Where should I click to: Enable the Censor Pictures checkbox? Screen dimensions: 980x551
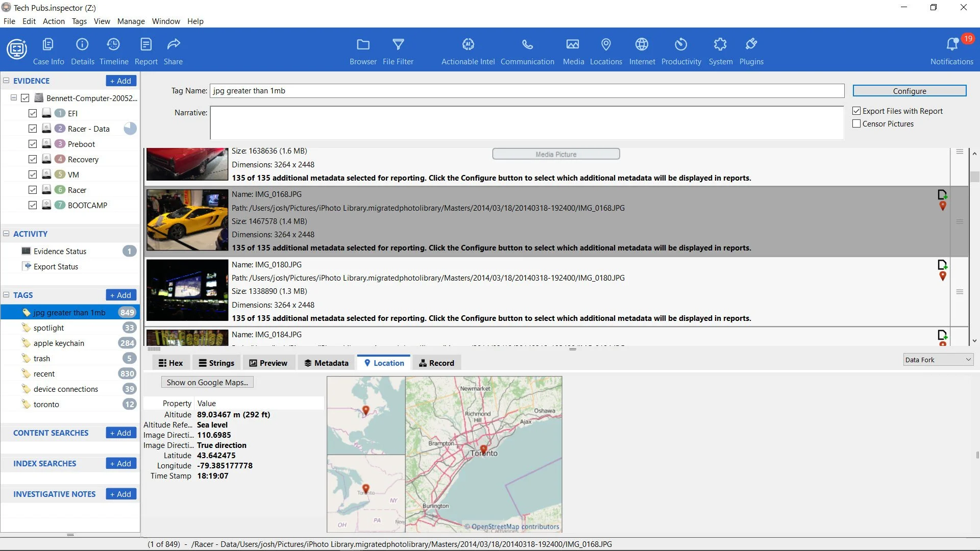[x=856, y=123]
